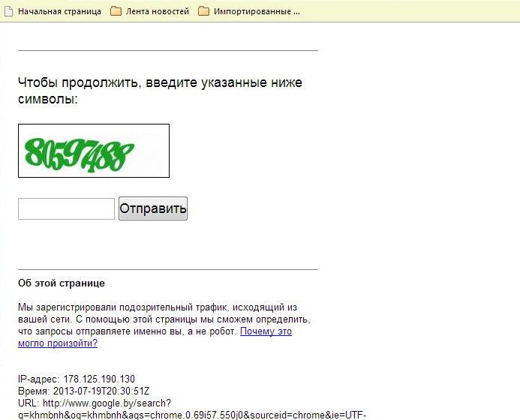Open the Начальная страница bookmark label
Screen dimensions: 520x420
59,11
